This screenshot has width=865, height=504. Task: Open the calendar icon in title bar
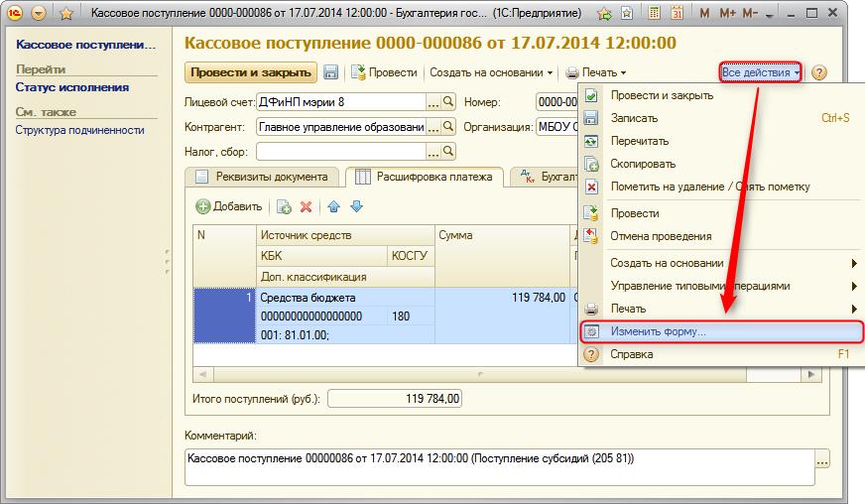coord(677,13)
